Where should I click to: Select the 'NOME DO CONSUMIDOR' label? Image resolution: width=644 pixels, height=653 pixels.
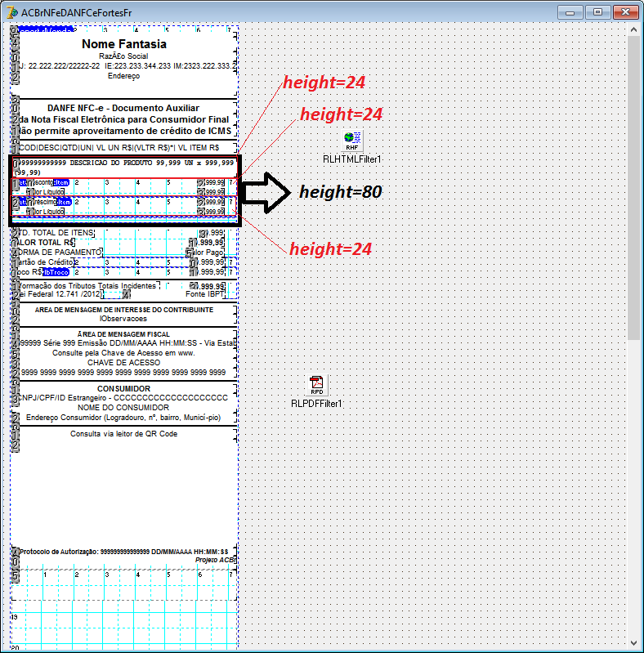pos(123,408)
